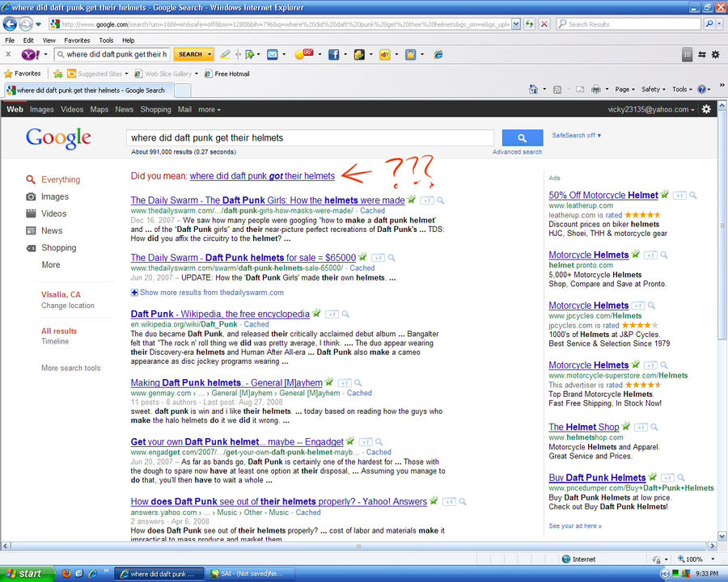Click the Facebook icon in Yahoo toolbar
This screenshot has width=728, height=582.
[x=334, y=55]
